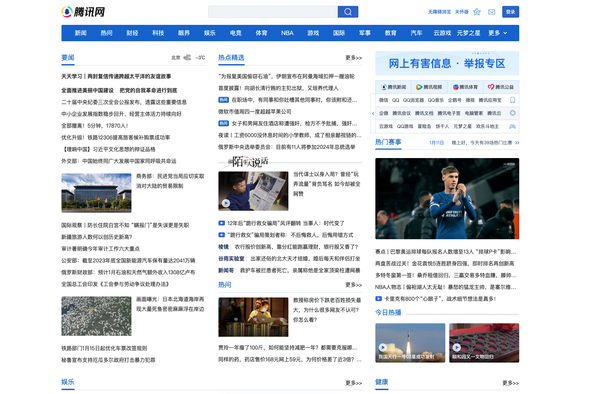Viewport: 600px width, 394px height.
Task: Open the Tencent Charity heart tile
Action: coord(501,87)
